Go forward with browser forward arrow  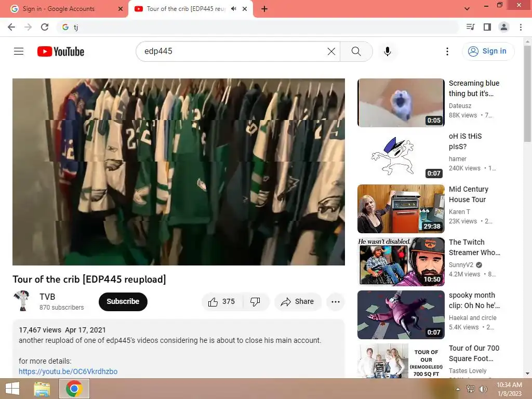pyautogui.click(x=28, y=27)
